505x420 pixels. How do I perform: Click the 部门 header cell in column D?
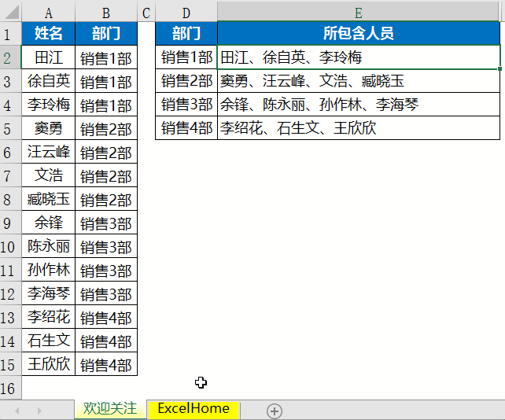186,34
